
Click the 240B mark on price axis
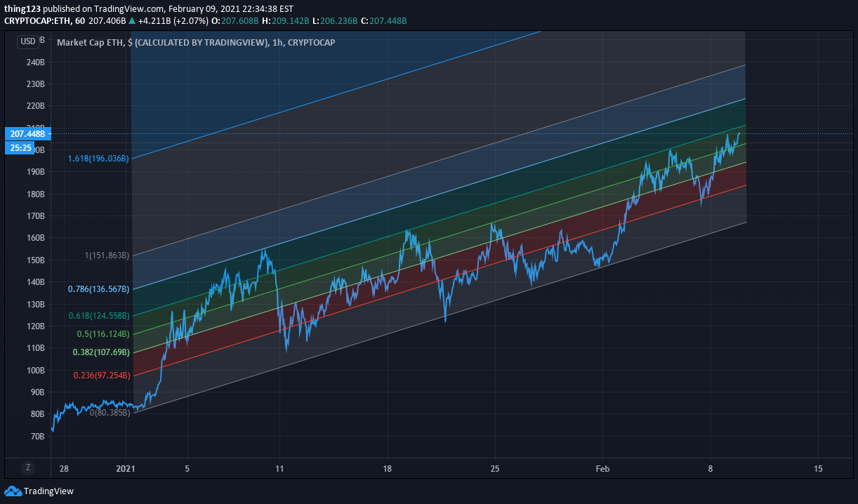tap(34, 62)
